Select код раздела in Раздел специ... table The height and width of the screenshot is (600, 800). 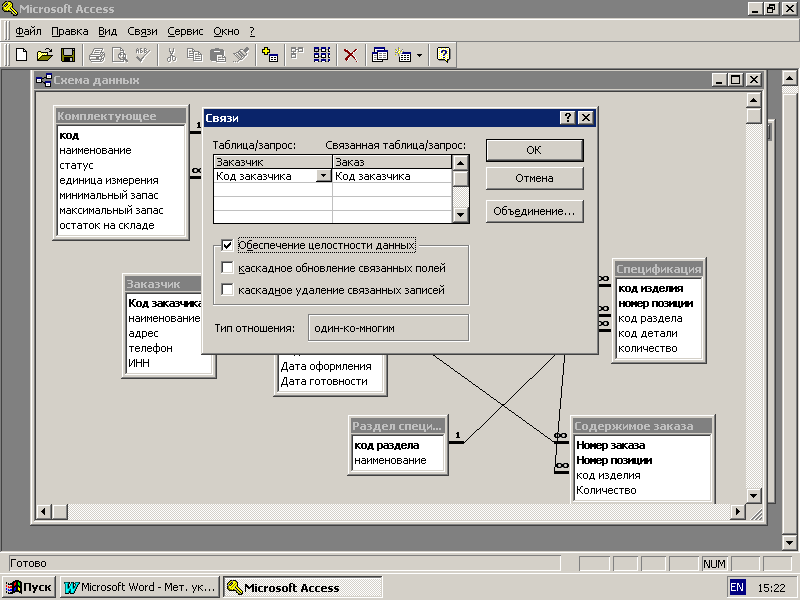[x=387, y=445]
